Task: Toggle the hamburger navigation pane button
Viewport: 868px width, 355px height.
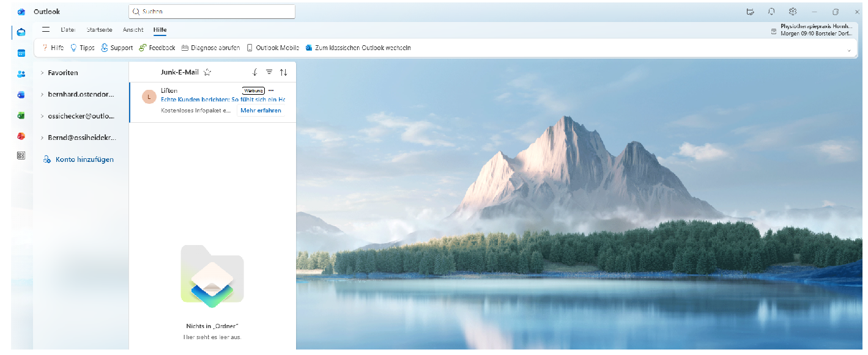Action: click(x=45, y=29)
